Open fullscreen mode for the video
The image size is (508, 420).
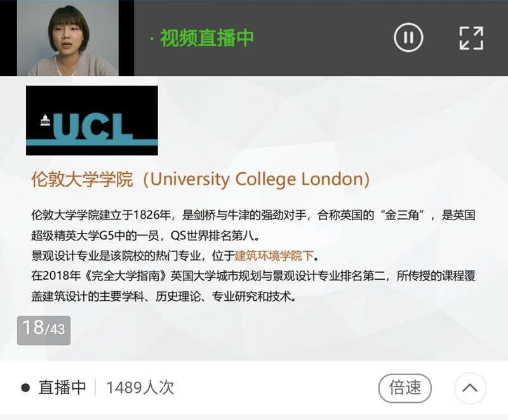pyautogui.click(x=471, y=38)
